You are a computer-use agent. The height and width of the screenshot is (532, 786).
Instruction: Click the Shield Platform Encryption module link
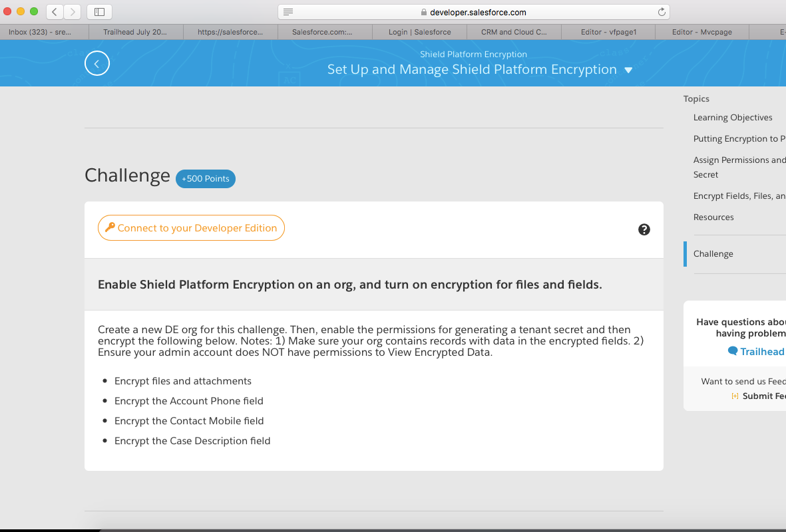point(473,54)
